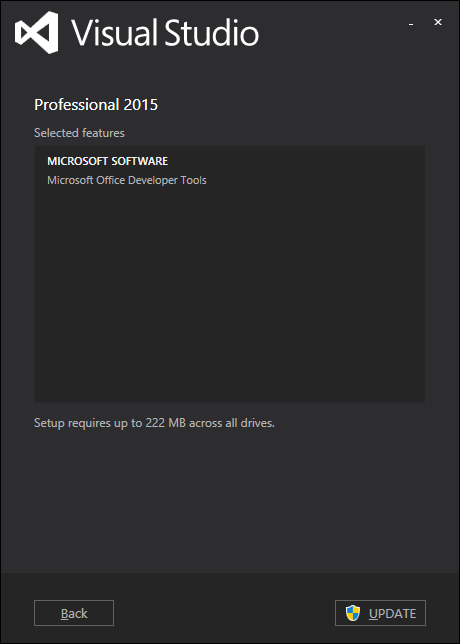Viewport: 460px width, 644px height.
Task: Select Microsoft Office Developer Tools feature entry
Action: click(126, 180)
